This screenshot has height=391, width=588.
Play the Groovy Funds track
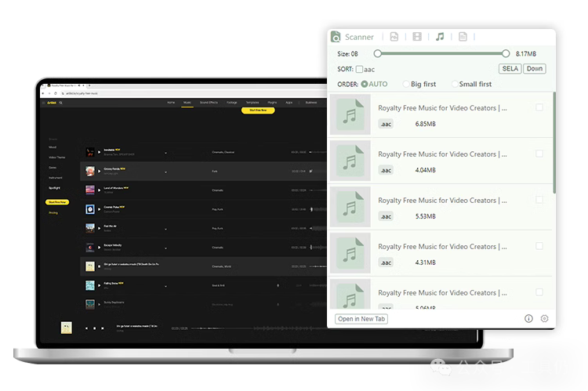pos(100,171)
